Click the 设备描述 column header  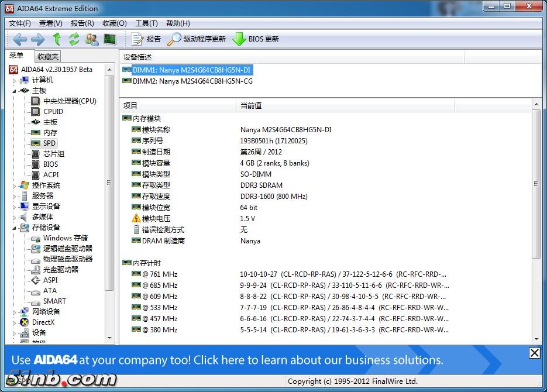click(x=292, y=57)
